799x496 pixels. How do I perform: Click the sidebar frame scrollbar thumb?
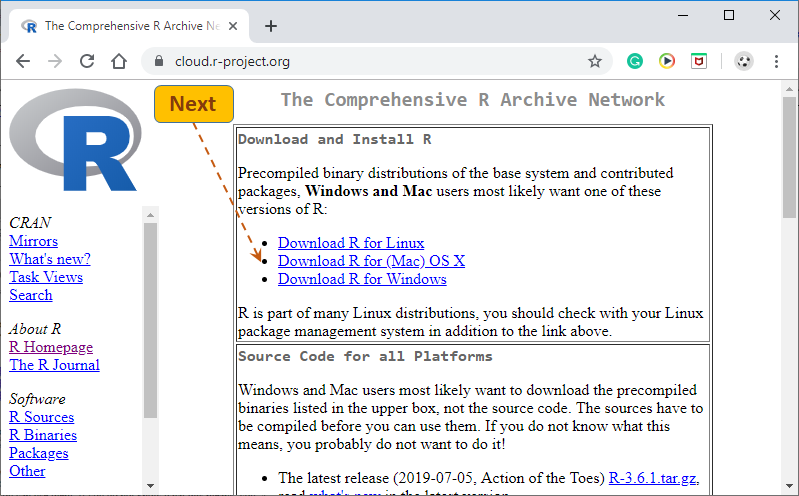click(150, 320)
